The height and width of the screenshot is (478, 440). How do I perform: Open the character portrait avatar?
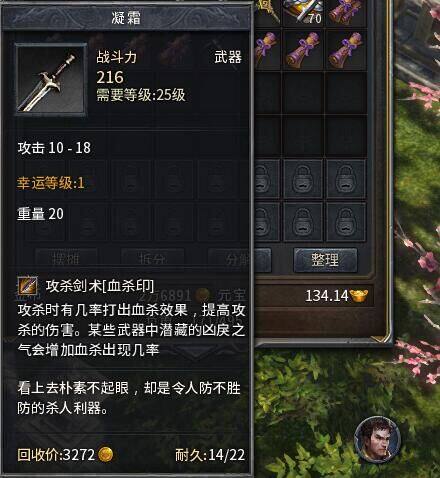(x=379, y=439)
